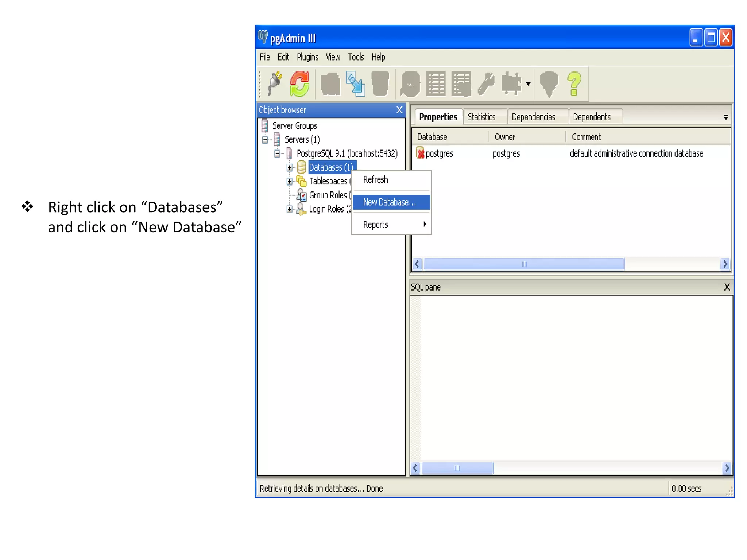Select PostgreSQL 9.1 (localhost:5432) in tree
The image size is (747, 560).
[347, 153]
